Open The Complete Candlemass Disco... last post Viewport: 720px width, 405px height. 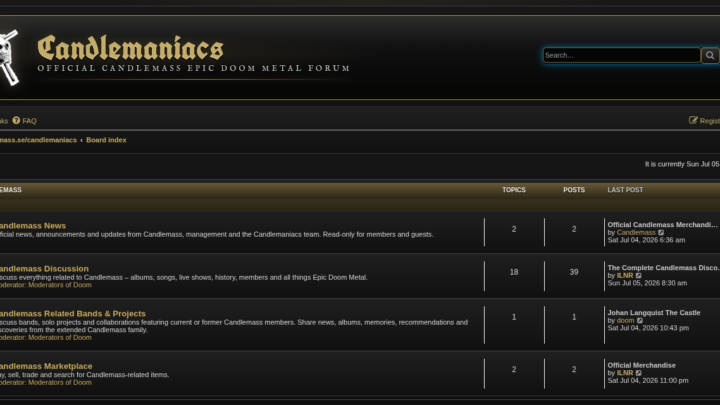pos(664,268)
